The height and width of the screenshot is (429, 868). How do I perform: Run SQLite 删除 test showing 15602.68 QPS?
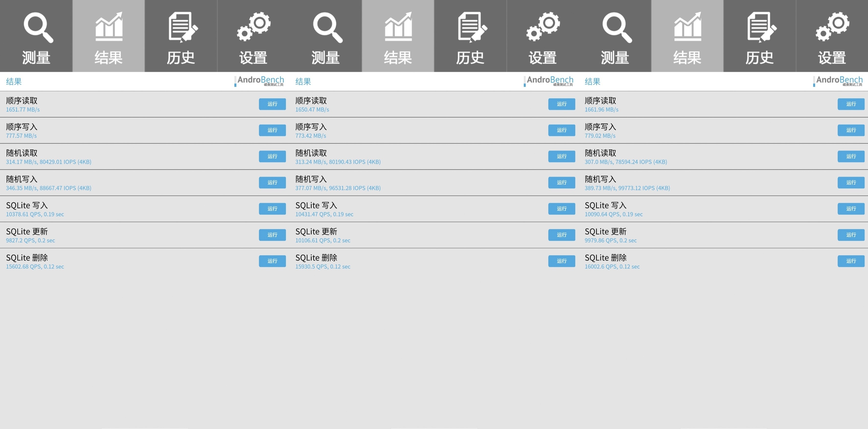(x=272, y=261)
